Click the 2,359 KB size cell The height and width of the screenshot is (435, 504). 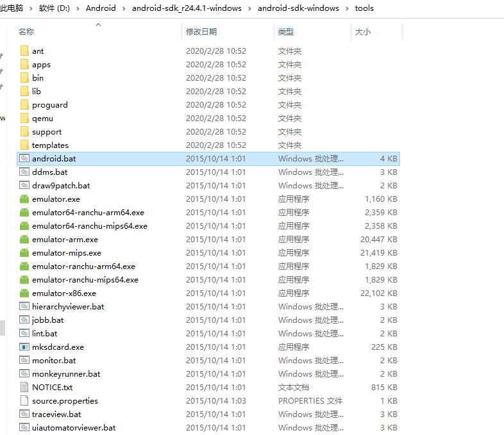coord(381,213)
